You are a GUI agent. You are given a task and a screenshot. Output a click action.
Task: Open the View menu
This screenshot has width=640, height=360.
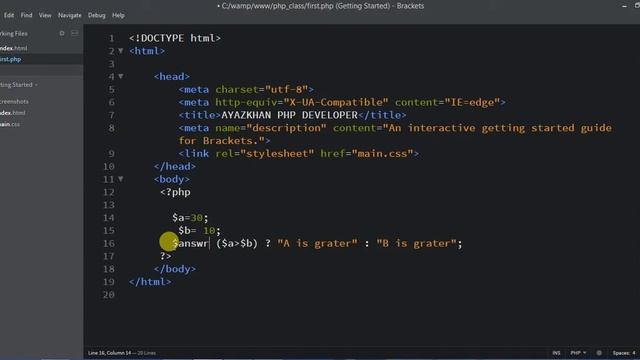pyautogui.click(x=45, y=15)
